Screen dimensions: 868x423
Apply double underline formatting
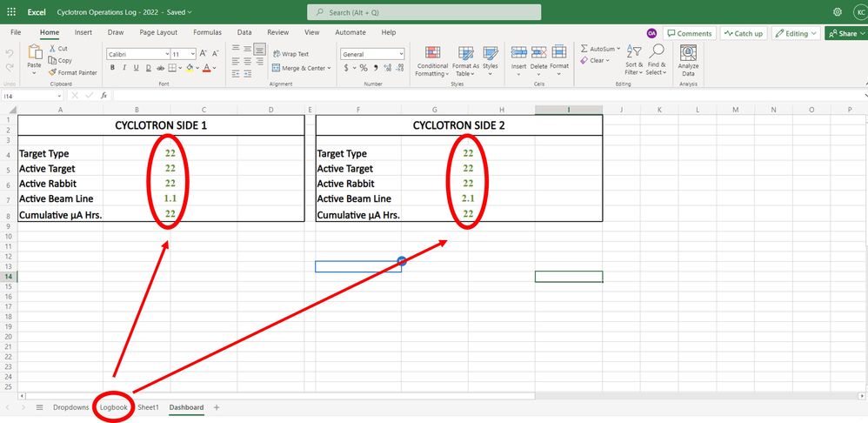coord(149,68)
